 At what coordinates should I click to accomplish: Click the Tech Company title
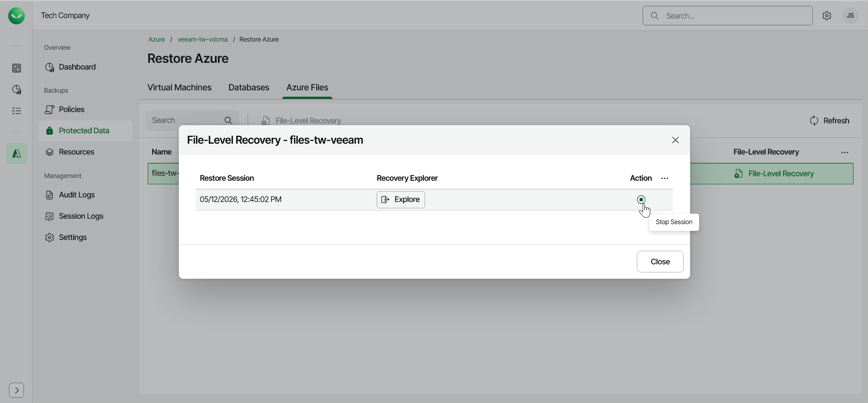click(65, 15)
